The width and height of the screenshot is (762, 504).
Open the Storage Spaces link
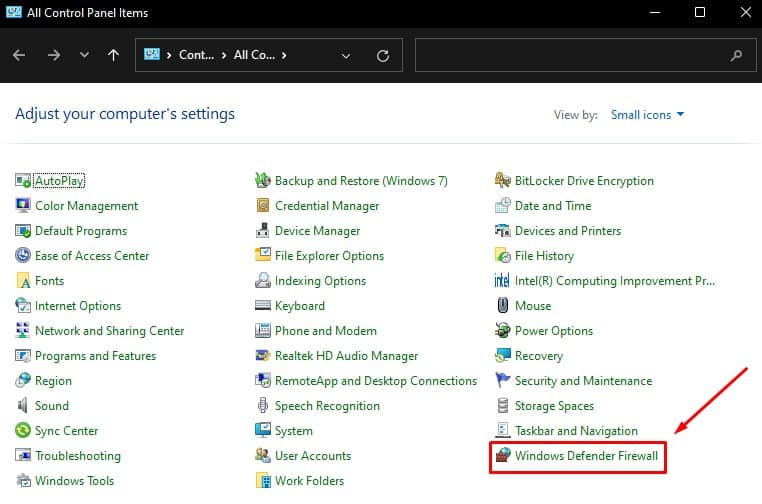(x=554, y=406)
